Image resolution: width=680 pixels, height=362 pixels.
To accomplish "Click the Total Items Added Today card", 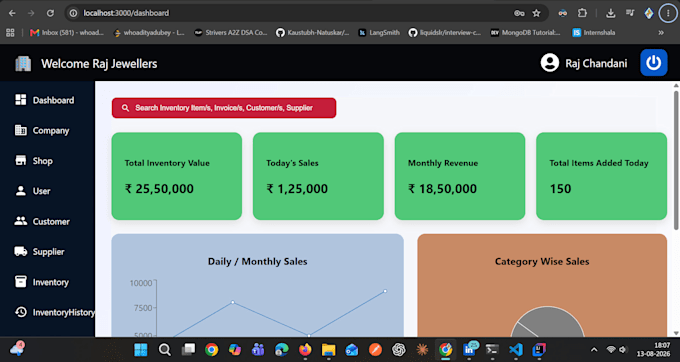I will [x=602, y=176].
